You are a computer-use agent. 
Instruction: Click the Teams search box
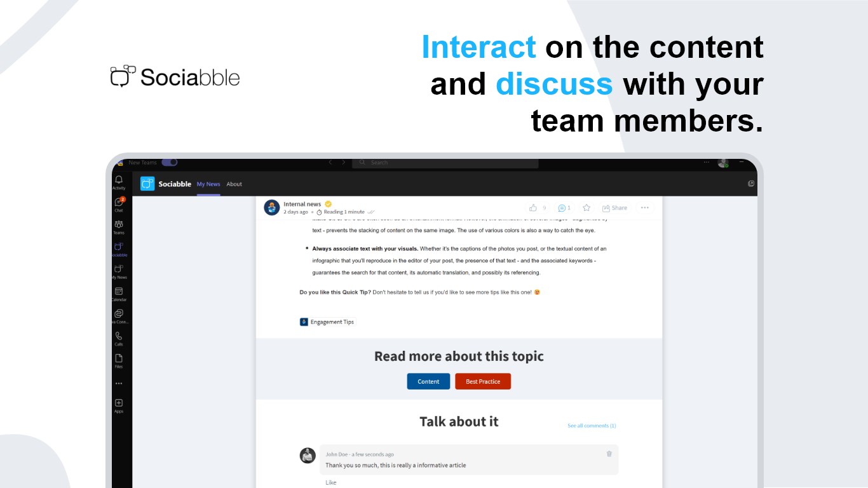pos(445,163)
